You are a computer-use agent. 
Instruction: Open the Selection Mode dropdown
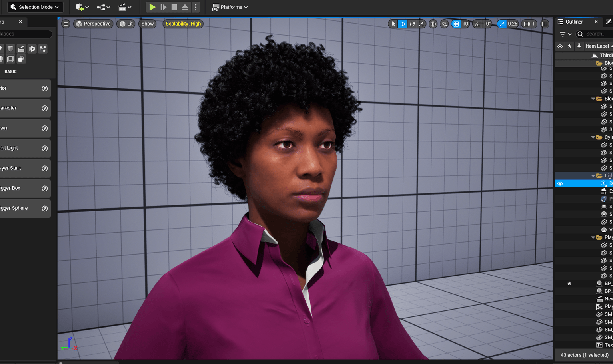tap(35, 7)
